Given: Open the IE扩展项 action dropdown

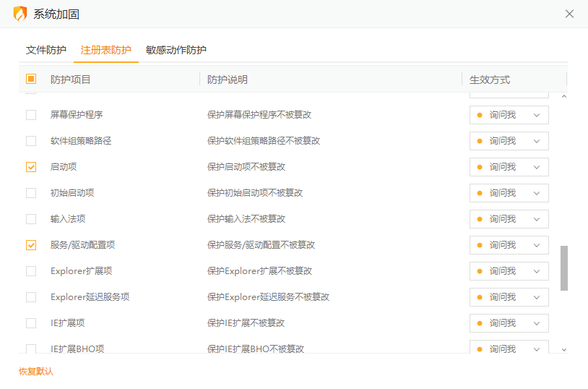Looking at the screenshot, I should point(509,323).
